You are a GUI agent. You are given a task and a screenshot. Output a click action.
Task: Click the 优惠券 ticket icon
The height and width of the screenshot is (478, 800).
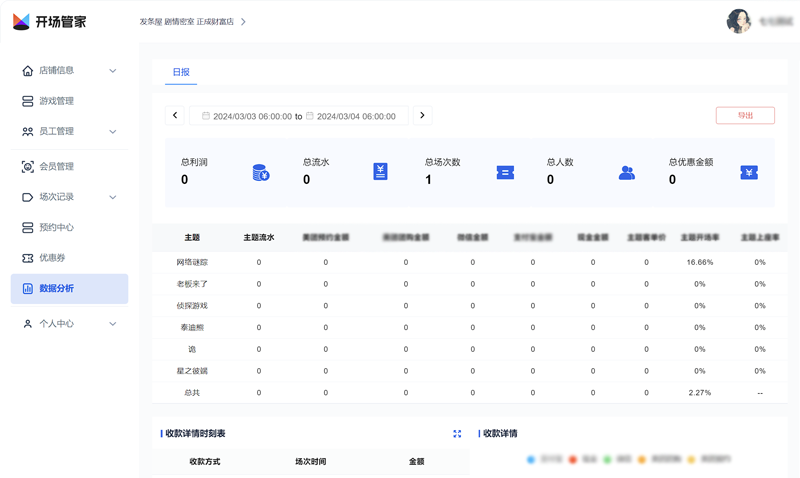tap(28, 258)
